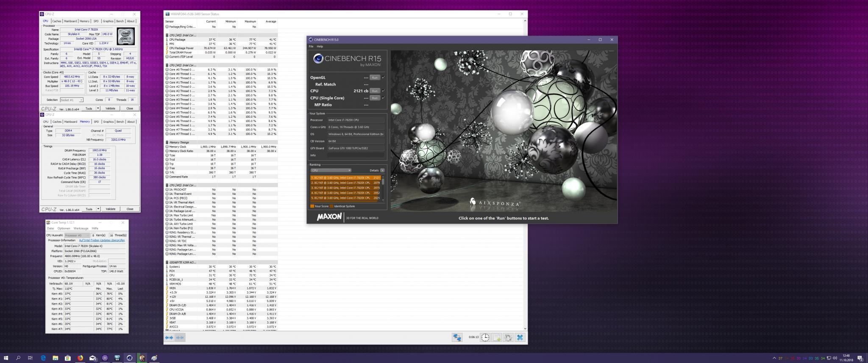The height and width of the screenshot is (363, 868).
Task: Click Tools button in top CPU-Z window
Action: 89,108
